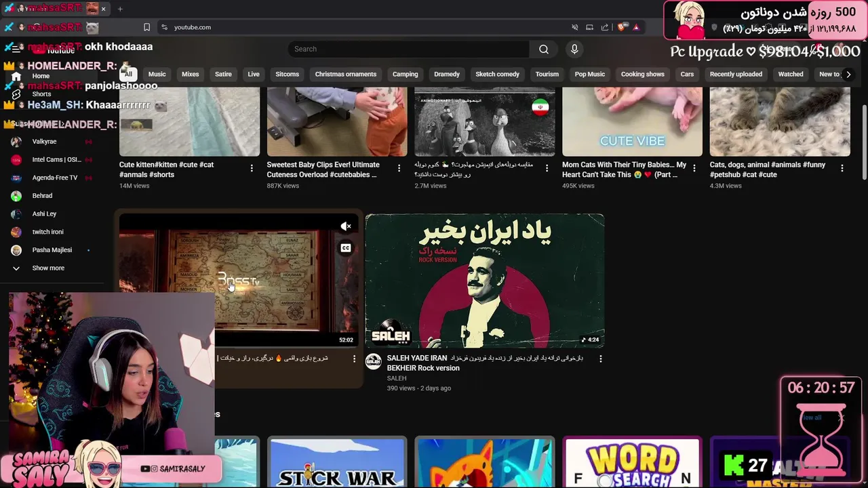Open options menu for Cute kitten video

click(252, 168)
